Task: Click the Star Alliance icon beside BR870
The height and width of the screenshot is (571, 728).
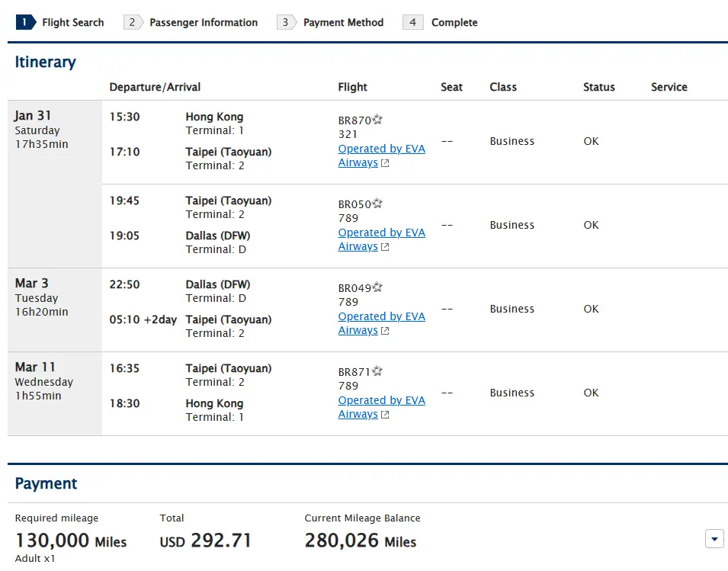Action: coord(377,120)
